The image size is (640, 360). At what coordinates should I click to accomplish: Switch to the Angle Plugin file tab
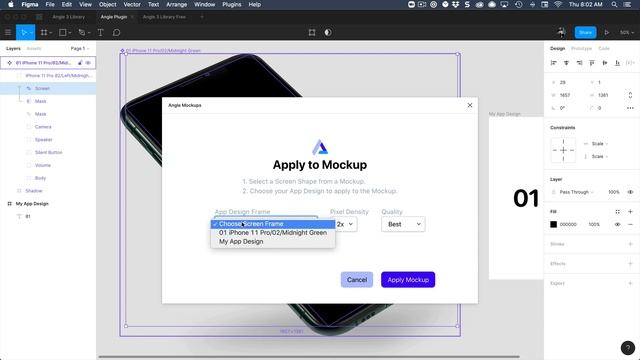[x=113, y=17]
